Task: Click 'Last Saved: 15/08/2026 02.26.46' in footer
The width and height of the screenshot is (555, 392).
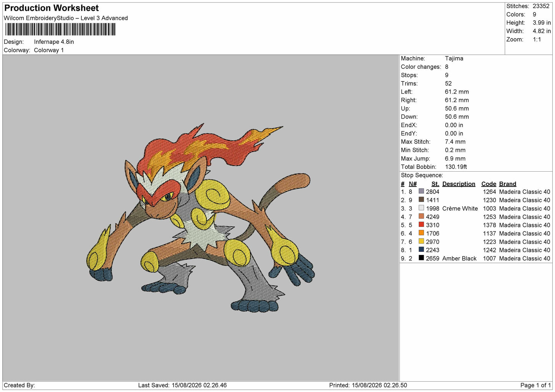Action: [x=182, y=385]
